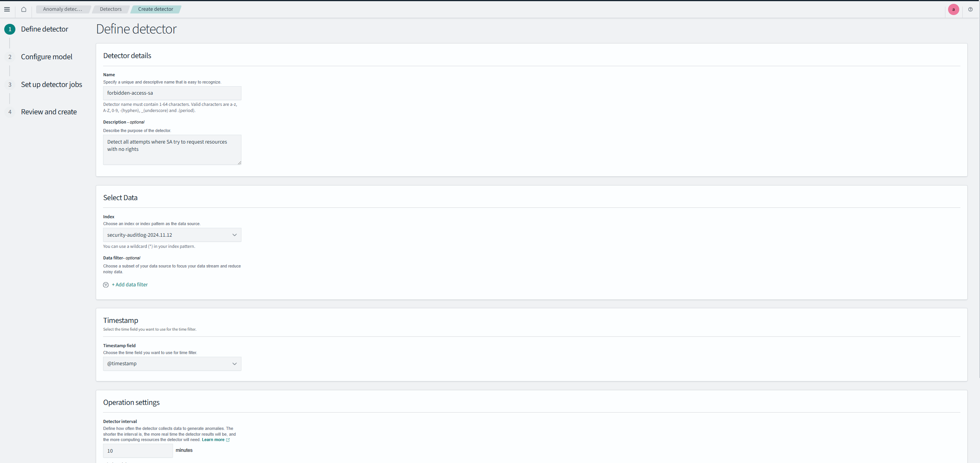
Task: Go to Review and create step
Action: point(49,112)
